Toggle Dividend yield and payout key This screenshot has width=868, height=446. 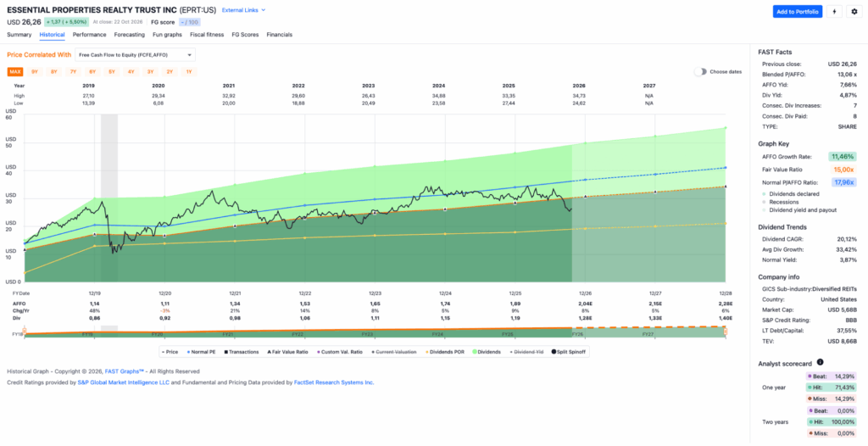click(799, 210)
